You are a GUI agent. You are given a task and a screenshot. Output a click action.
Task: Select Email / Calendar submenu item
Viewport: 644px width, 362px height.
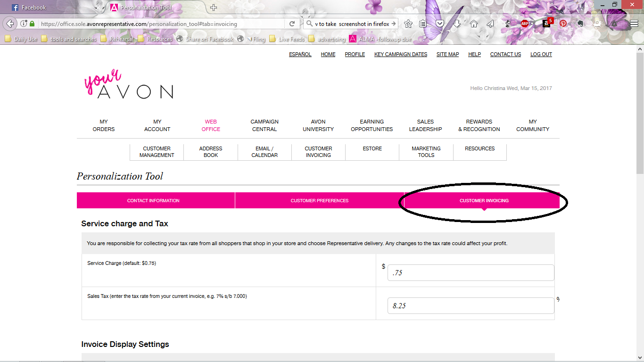click(264, 152)
